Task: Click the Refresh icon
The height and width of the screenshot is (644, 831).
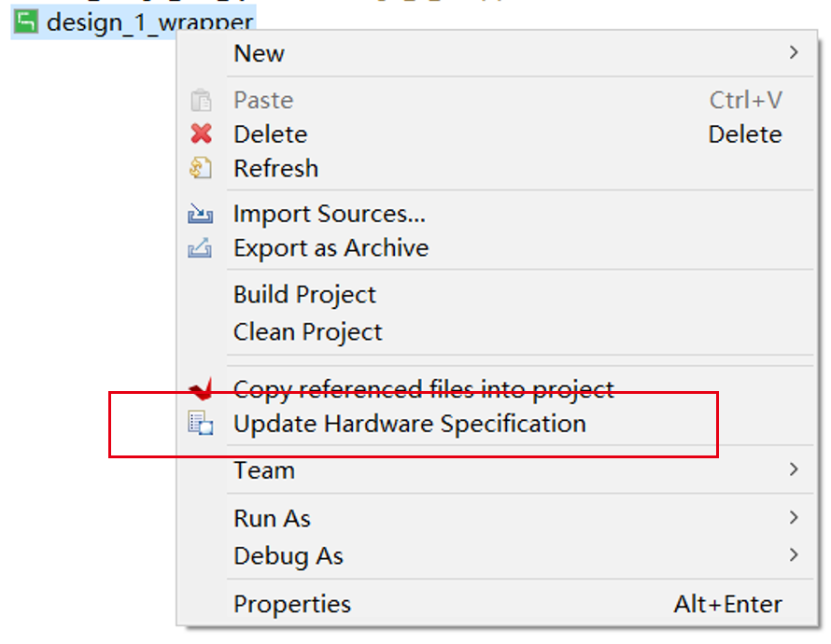Action: pyautogui.click(x=201, y=168)
